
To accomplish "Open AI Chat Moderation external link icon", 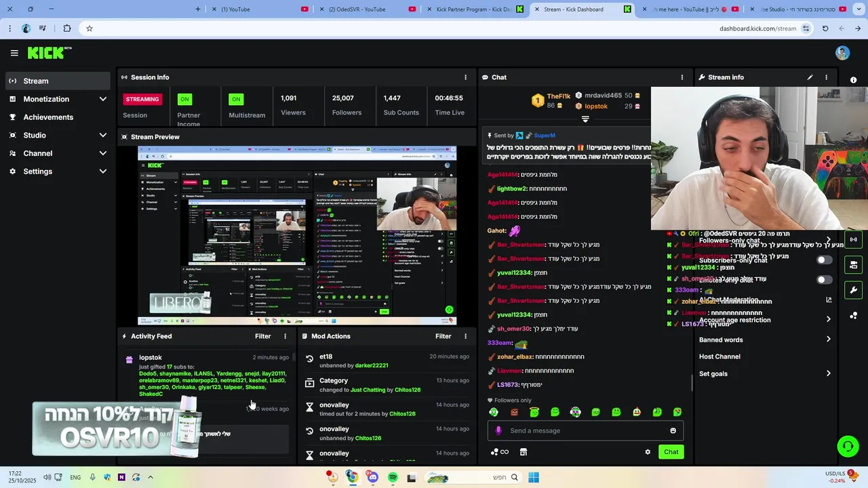I will pos(829,300).
